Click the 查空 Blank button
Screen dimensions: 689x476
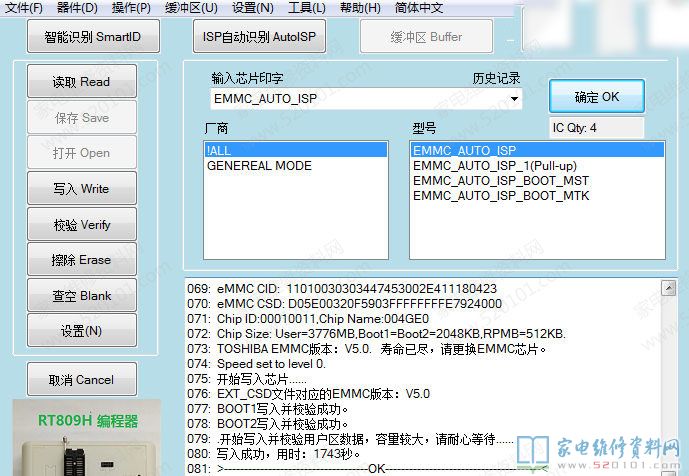point(82,296)
